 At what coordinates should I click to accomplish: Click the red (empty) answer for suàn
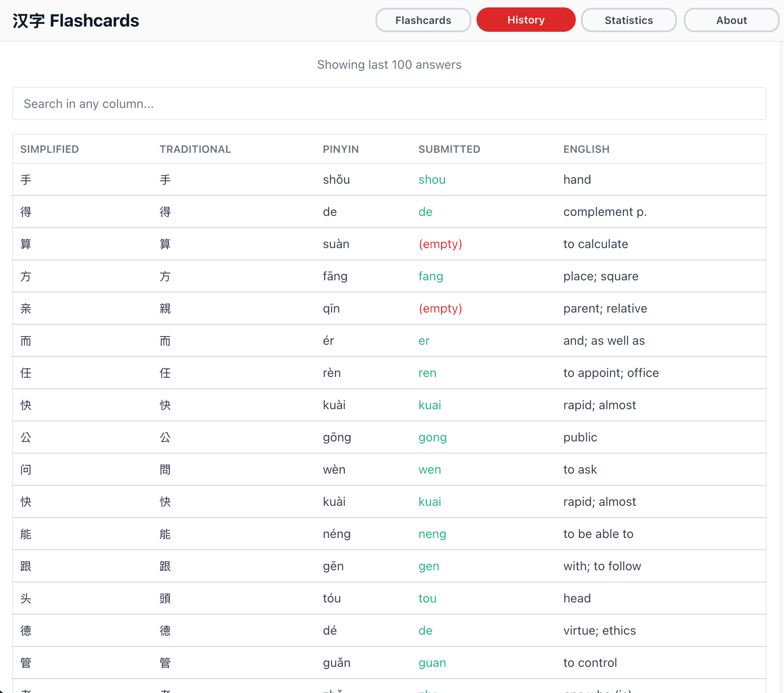[x=440, y=244]
